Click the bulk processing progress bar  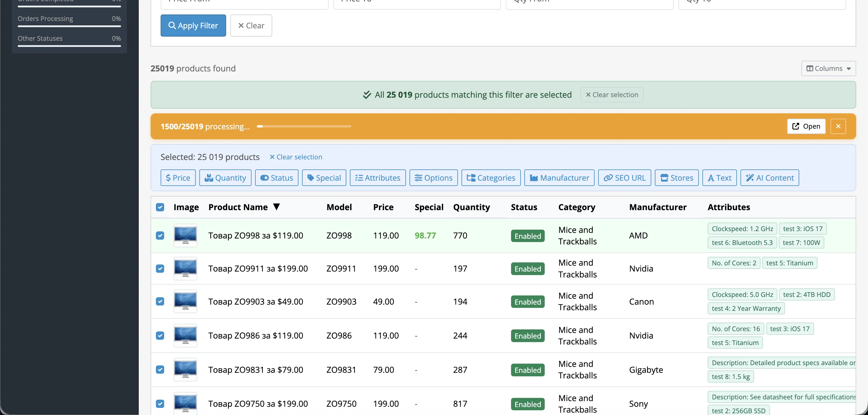pyautogui.click(x=304, y=126)
